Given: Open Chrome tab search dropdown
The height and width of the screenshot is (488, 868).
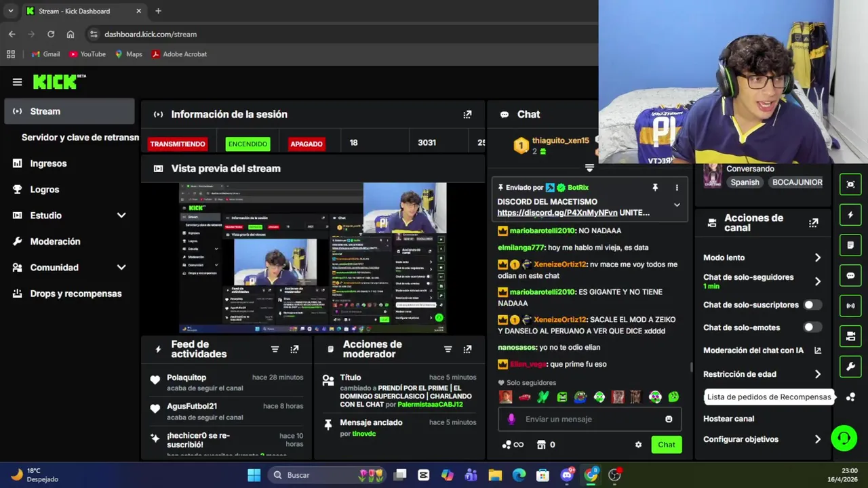Looking at the screenshot, I should tap(10, 11).
